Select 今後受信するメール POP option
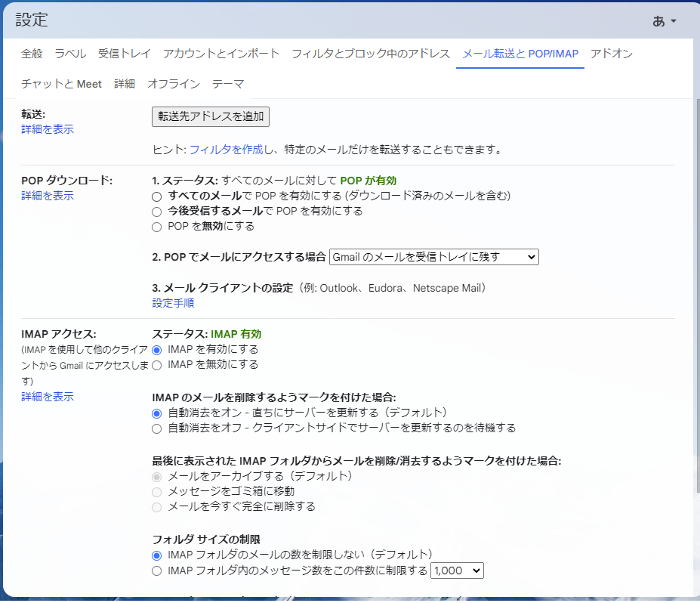 pos(157,212)
